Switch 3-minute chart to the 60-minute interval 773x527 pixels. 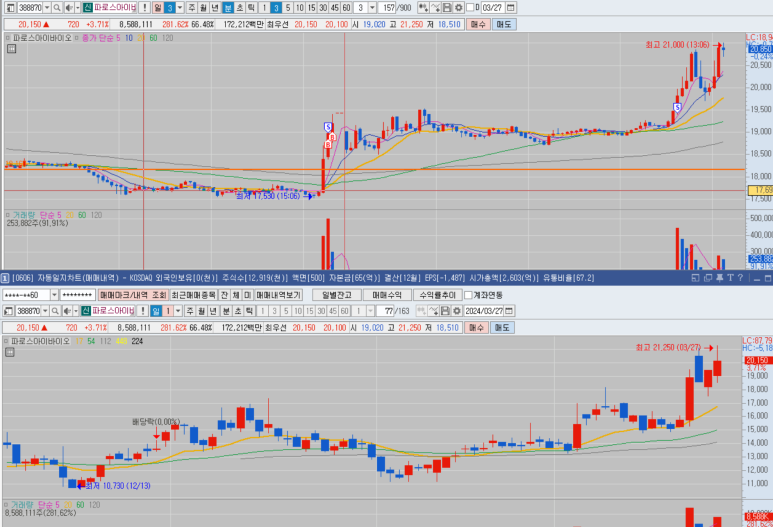click(346, 8)
